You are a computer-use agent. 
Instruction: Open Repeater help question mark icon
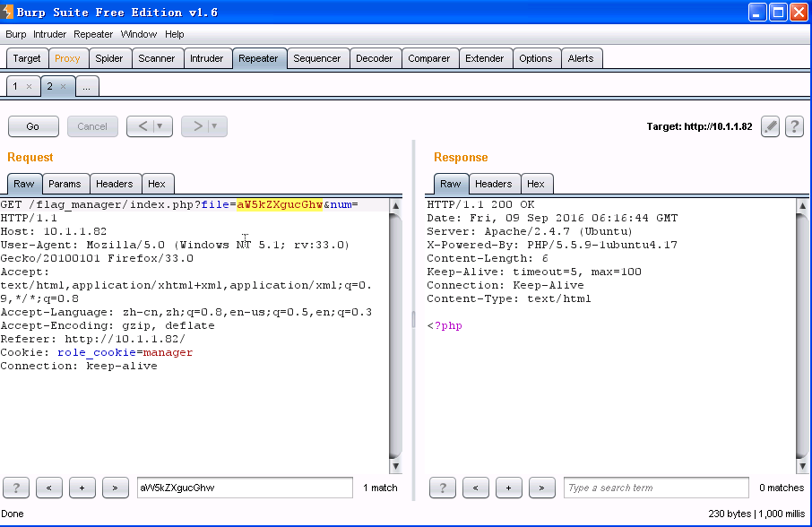point(794,126)
